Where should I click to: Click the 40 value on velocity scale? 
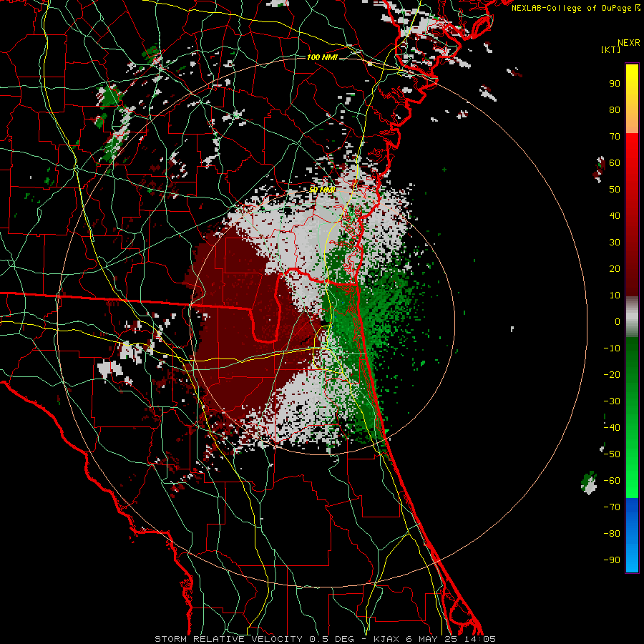click(x=615, y=215)
